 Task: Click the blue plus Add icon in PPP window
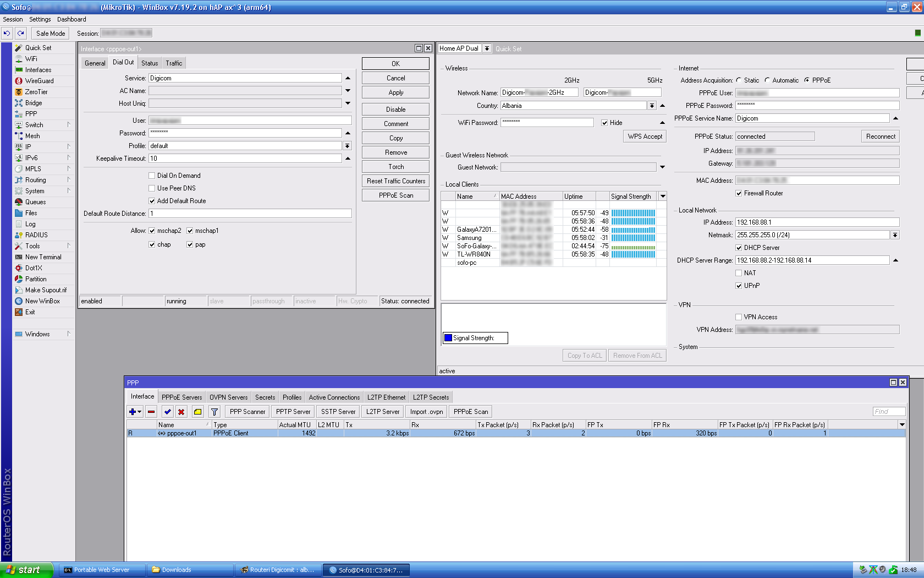coord(135,412)
